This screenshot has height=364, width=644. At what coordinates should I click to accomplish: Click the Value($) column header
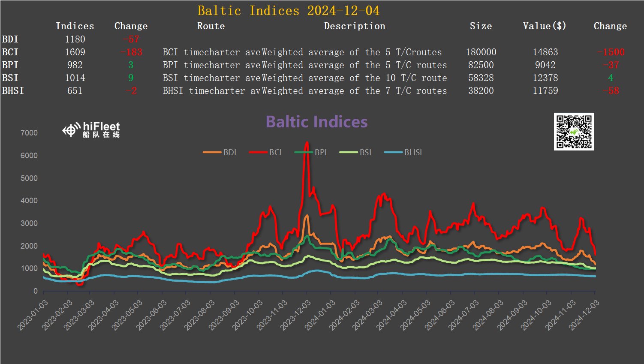545,26
